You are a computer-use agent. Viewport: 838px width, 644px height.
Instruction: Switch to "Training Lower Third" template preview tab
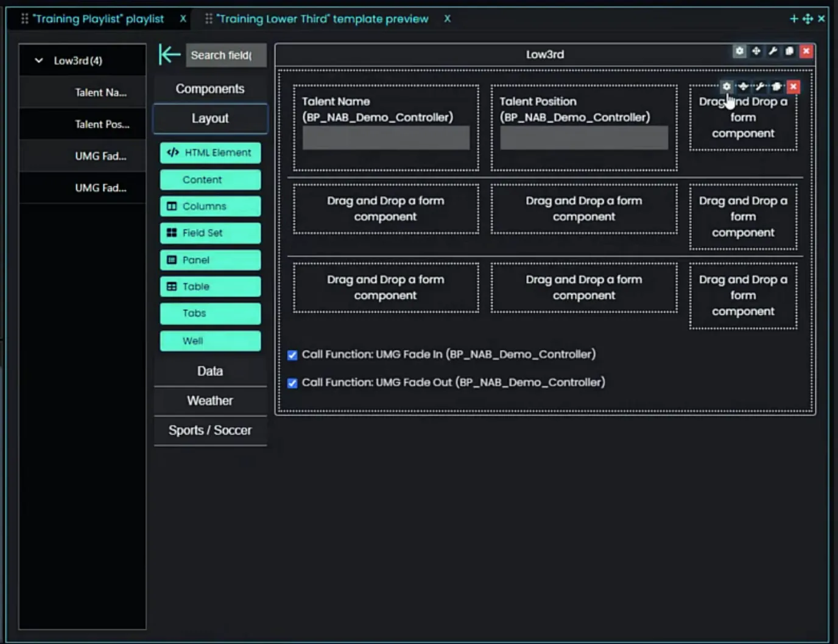323,19
